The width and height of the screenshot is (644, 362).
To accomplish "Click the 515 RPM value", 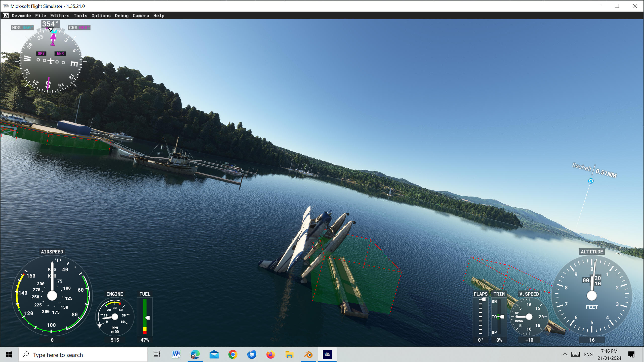I will click(115, 340).
